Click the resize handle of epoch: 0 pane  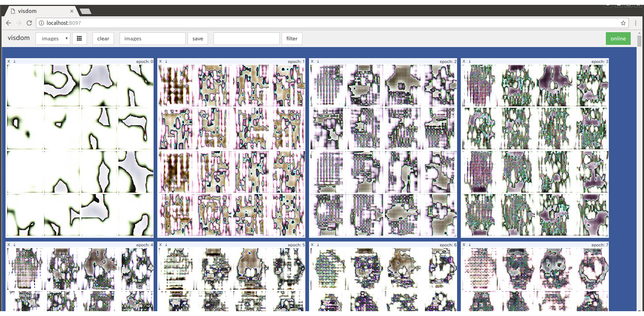coord(152,236)
